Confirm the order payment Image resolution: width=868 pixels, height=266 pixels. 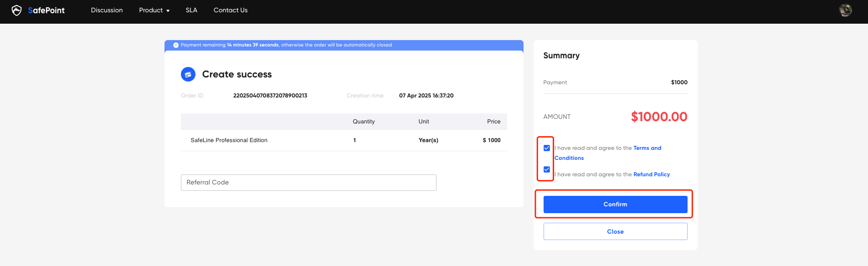click(615, 205)
